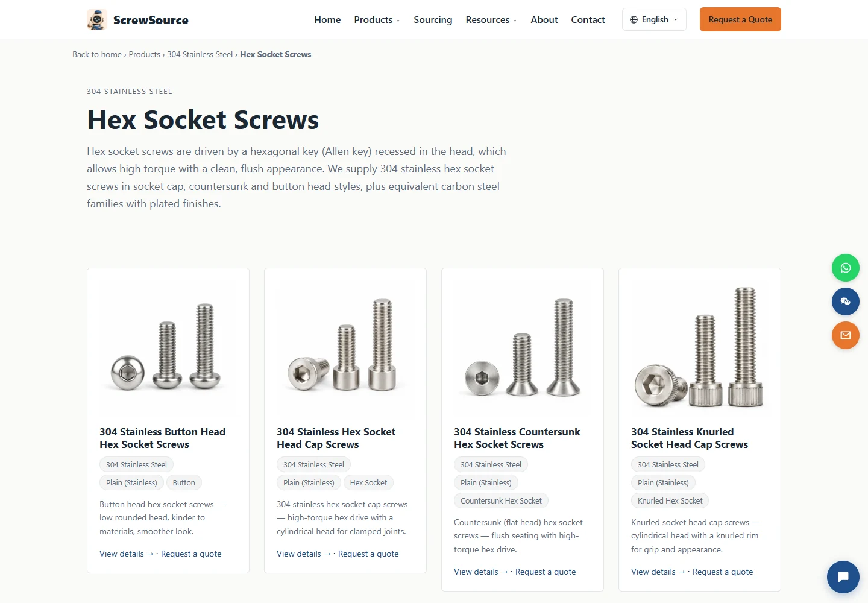This screenshot has width=868, height=603.
Task: Go to Home in navigation
Action: click(327, 20)
